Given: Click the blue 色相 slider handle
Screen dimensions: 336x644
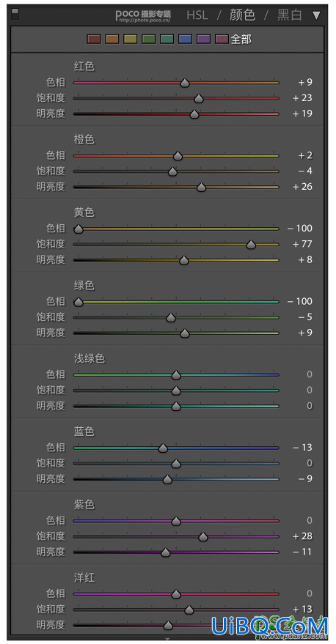Looking at the screenshot, I should click(163, 448).
